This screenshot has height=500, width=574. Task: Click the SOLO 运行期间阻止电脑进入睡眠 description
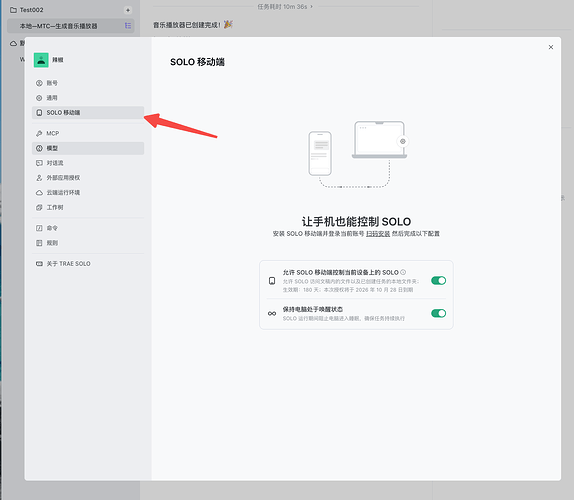pos(344,318)
